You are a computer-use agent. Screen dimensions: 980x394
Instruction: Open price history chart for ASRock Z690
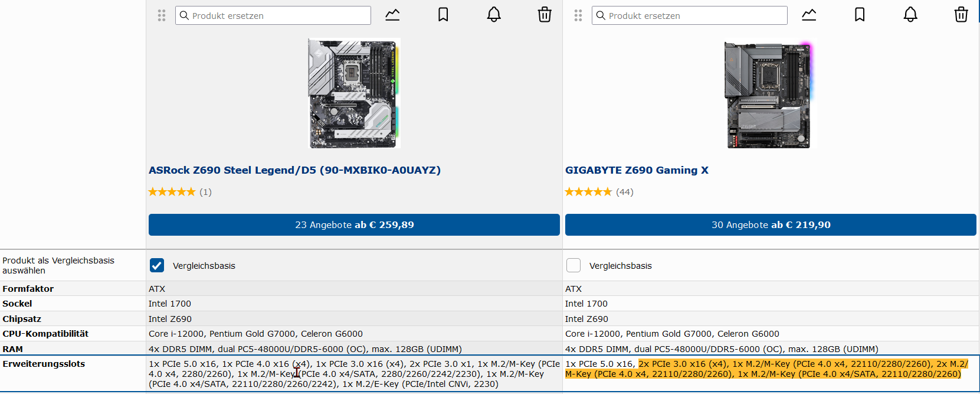(x=392, y=15)
